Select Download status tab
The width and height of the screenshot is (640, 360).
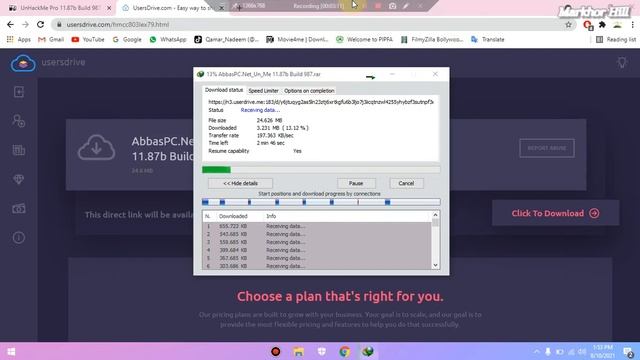coord(224,90)
